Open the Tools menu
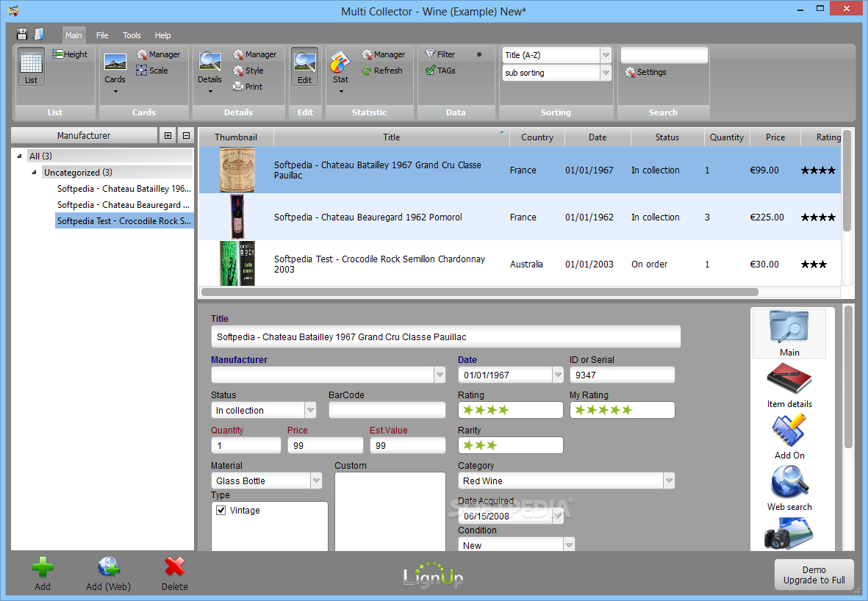The image size is (868, 601). pyautogui.click(x=132, y=35)
